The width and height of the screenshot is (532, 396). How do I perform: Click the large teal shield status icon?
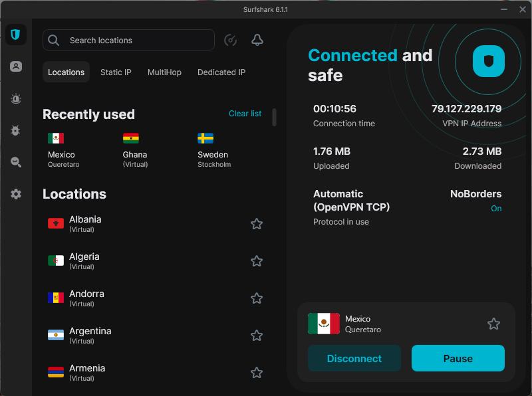(x=489, y=61)
